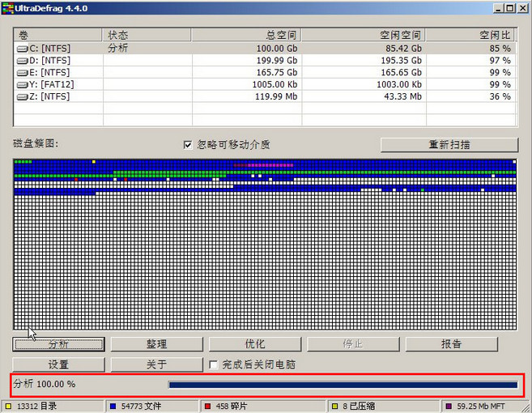This screenshot has height=413, width=532.
Task: Click the compressed legend square, 8 已压缩
Action: click(335, 407)
